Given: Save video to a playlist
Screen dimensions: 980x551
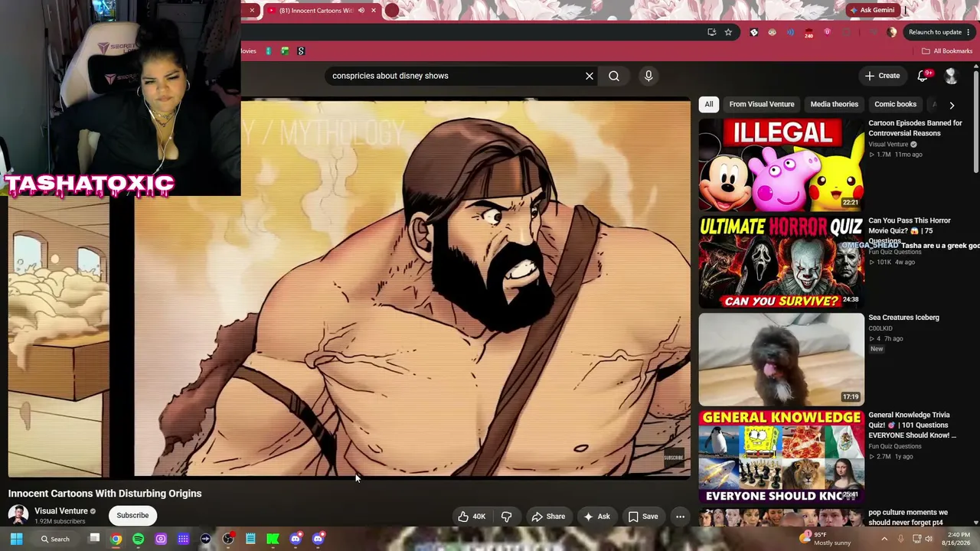Looking at the screenshot, I should pos(643,517).
